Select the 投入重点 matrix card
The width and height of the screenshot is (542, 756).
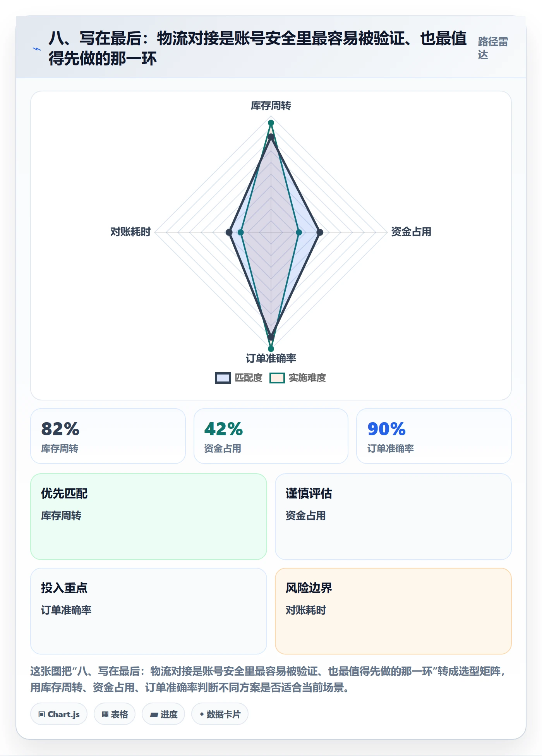[149, 611]
